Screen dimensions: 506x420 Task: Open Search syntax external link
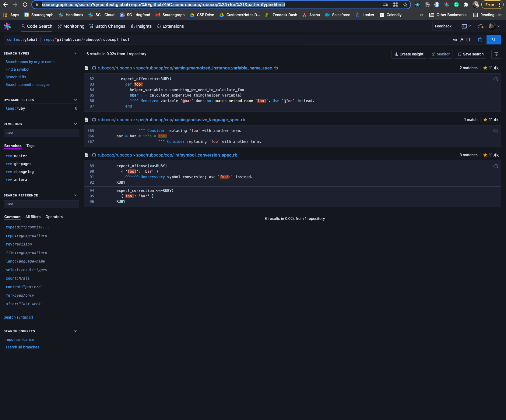pyautogui.click(x=18, y=317)
